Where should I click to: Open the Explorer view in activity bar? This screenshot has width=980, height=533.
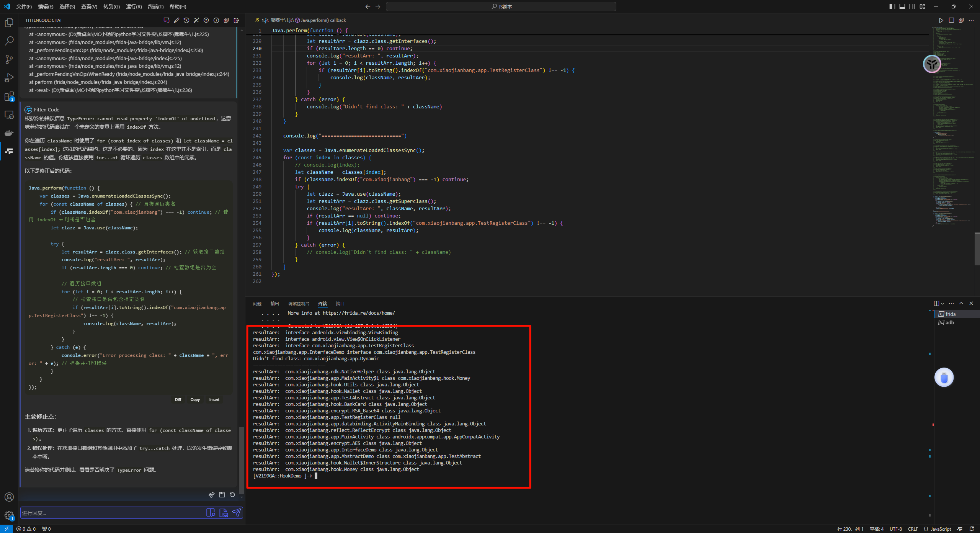click(9, 23)
